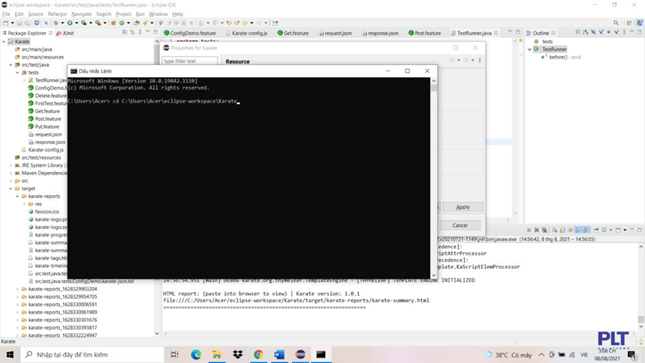Screen dimensions: 645x363
Task: Toggle Link with Editor in Package Explorer
Action: [132, 33]
